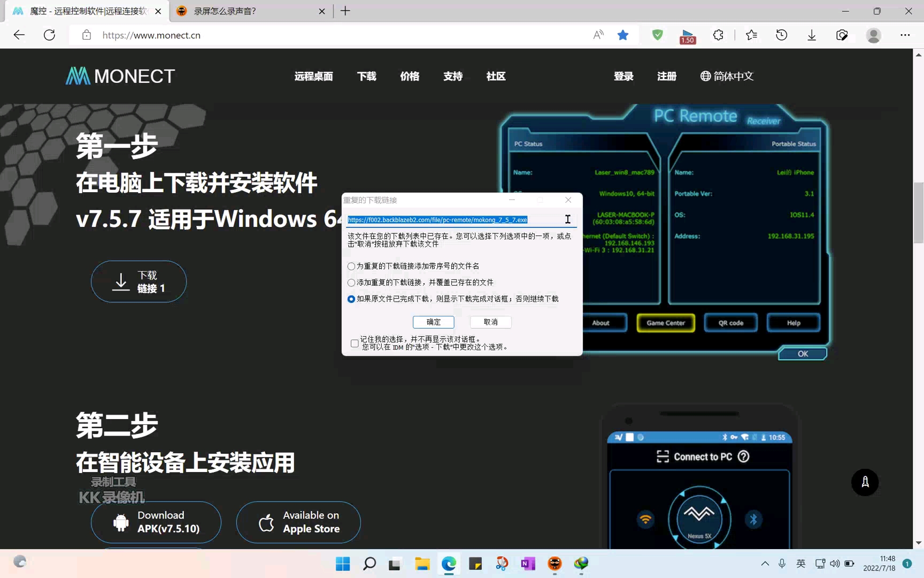This screenshot has width=924, height=578.
Task: Open Task View on taskbar
Action: [395, 564]
